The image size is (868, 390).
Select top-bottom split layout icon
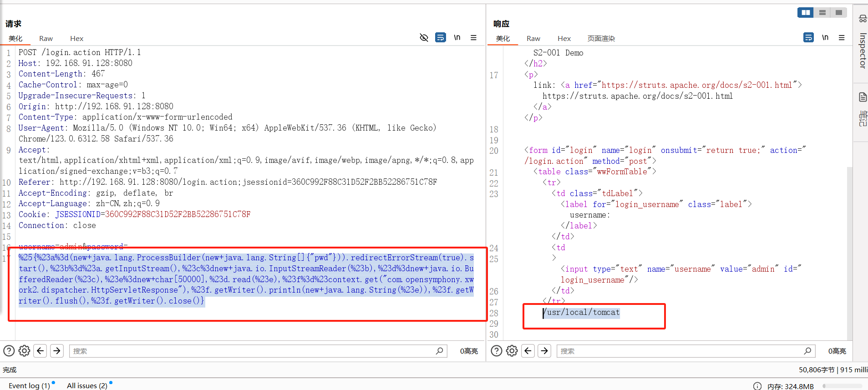click(x=822, y=12)
